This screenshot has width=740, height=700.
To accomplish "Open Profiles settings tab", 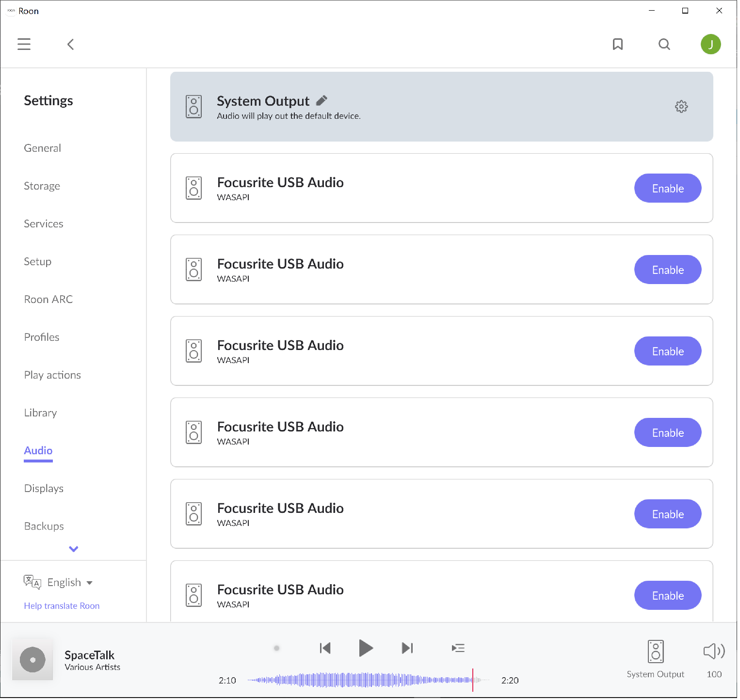I will 42,337.
